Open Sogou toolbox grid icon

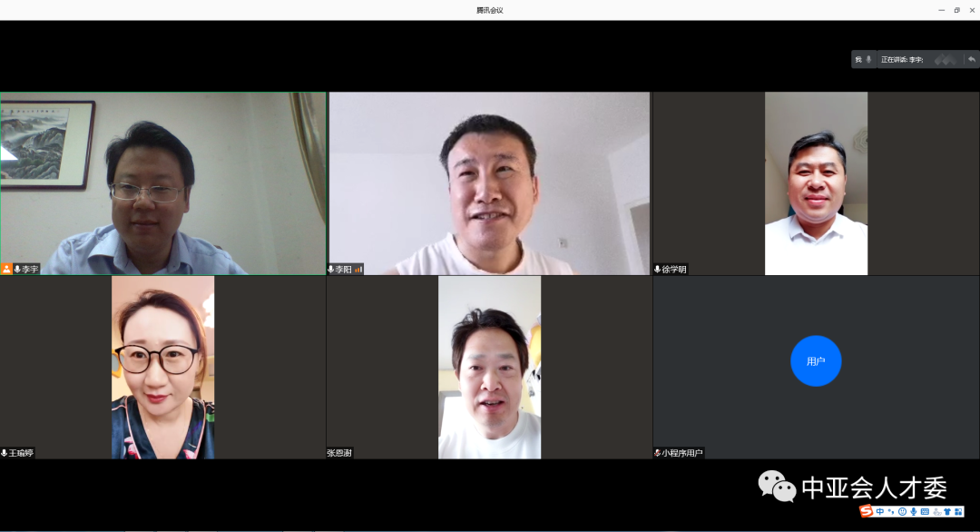(958, 512)
